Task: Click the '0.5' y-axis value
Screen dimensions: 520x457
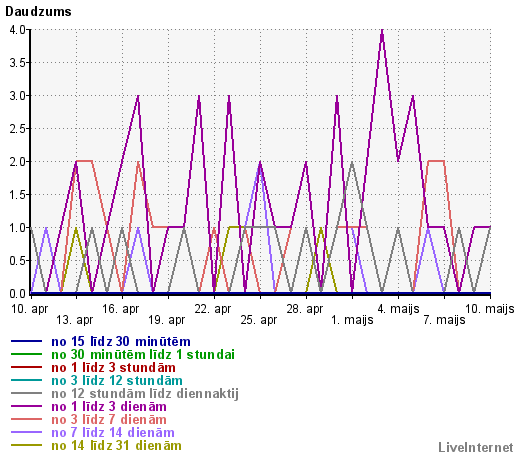Action: coord(18,261)
